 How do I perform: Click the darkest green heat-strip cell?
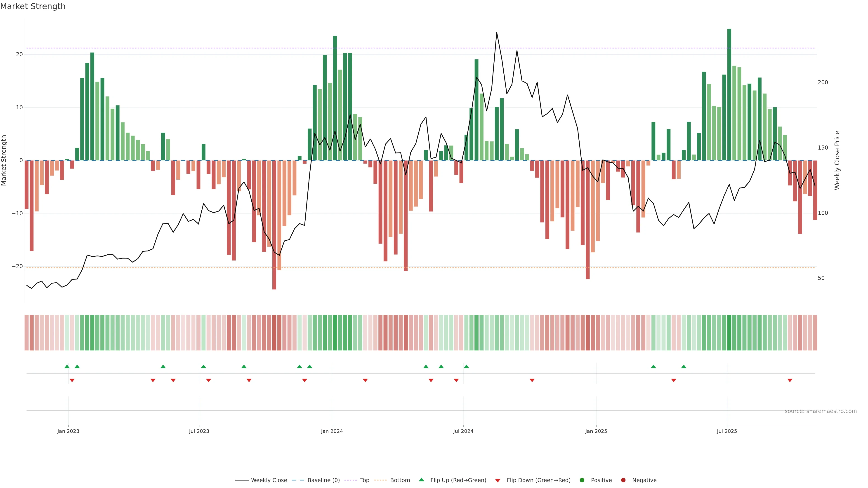coord(729,333)
